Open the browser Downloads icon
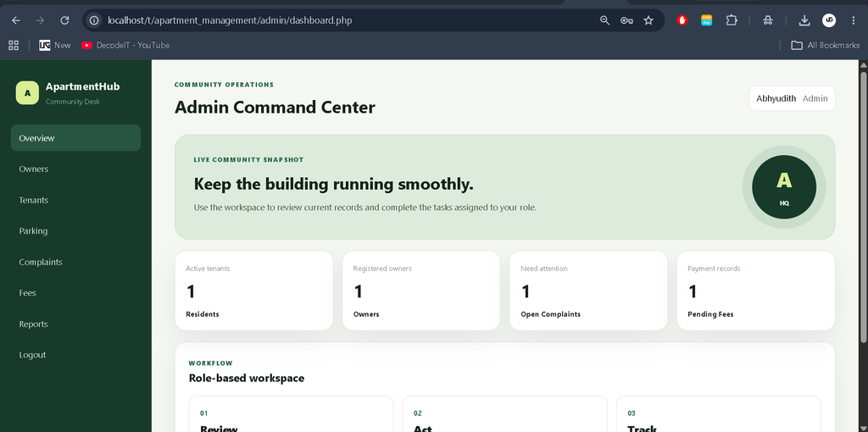 click(804, 20)
